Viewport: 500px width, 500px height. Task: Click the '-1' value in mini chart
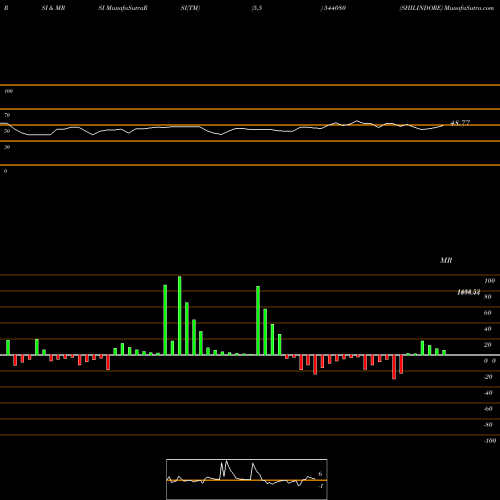pyautogui.click(x=321, y=486)
